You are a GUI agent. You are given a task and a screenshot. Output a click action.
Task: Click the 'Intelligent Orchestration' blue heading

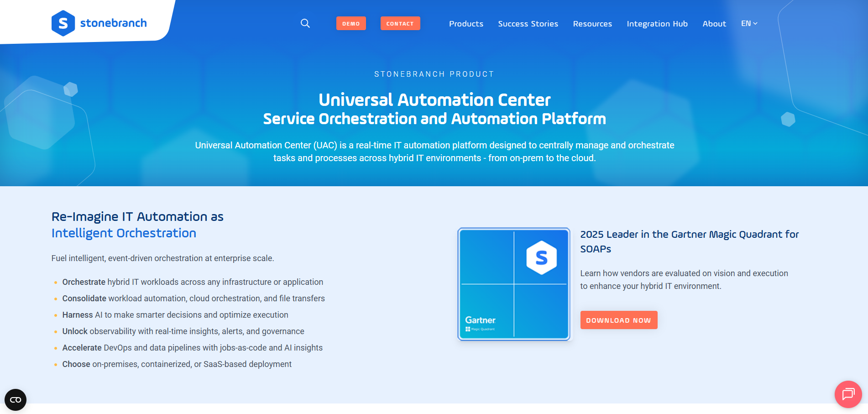pyautogui.click(x=124, y=233)
